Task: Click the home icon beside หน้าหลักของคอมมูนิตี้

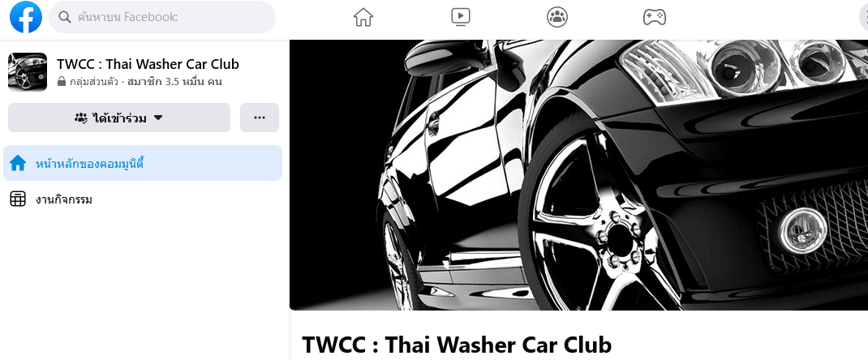Action: pos(18,163)
